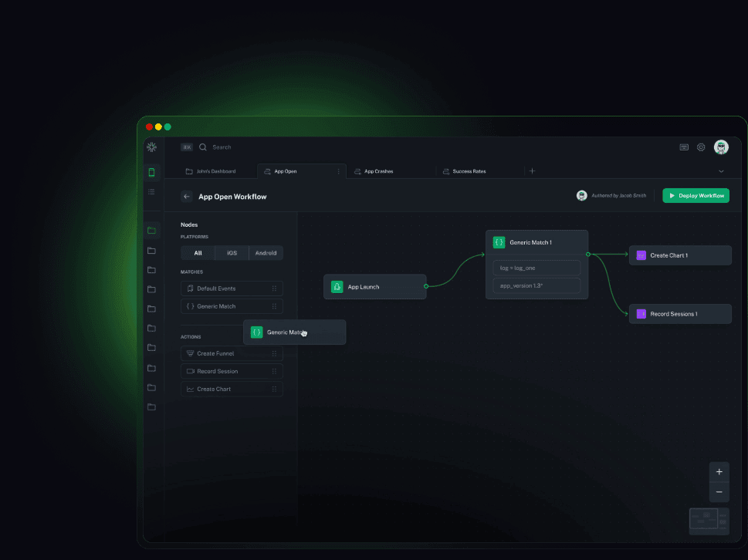
Task: Select the Create Funnel action item
Action: pos(232,353)
